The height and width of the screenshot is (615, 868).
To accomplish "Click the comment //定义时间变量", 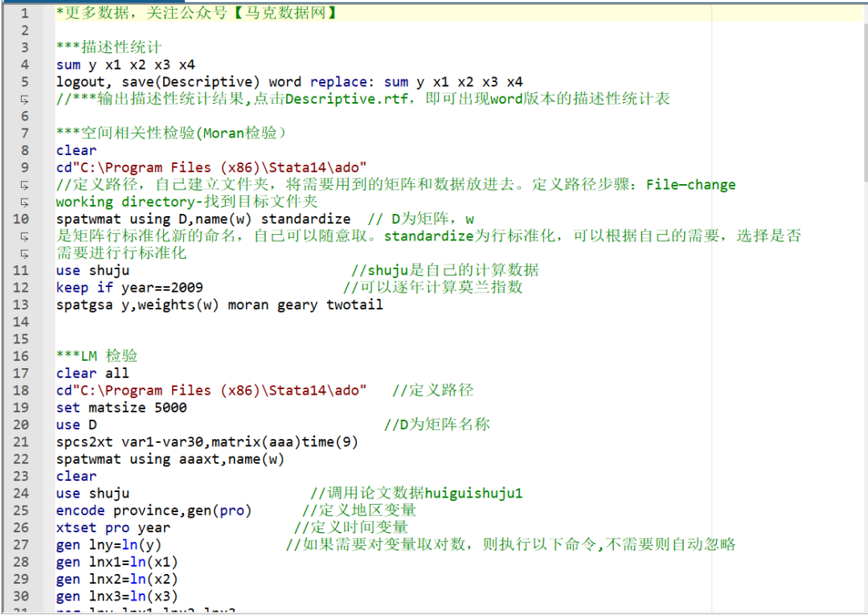I will click(x=351, y=528).
